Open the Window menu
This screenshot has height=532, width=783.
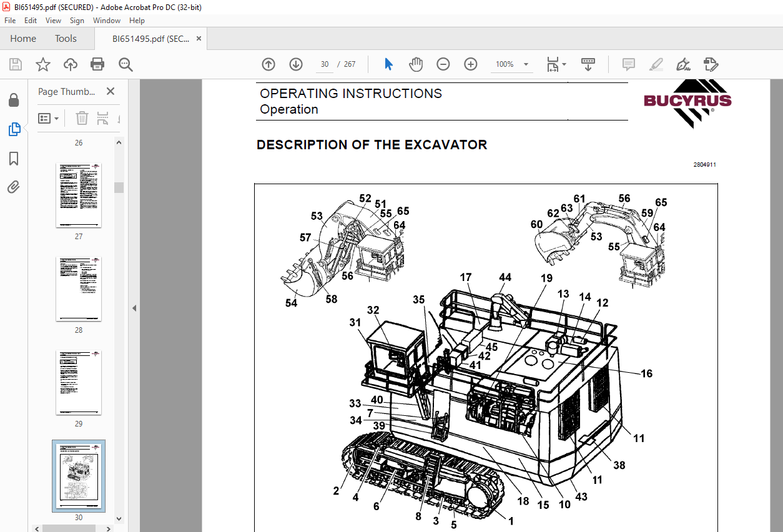pos(107,21)
